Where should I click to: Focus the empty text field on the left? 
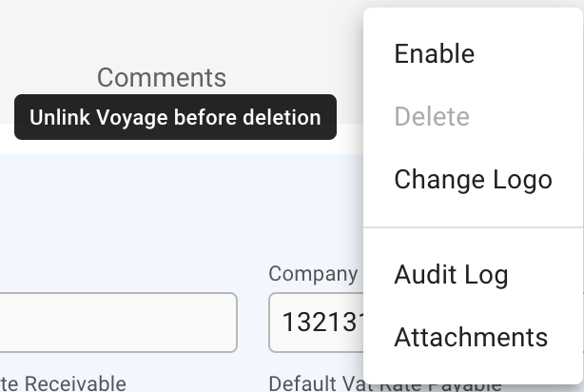(x=114, y=323)
